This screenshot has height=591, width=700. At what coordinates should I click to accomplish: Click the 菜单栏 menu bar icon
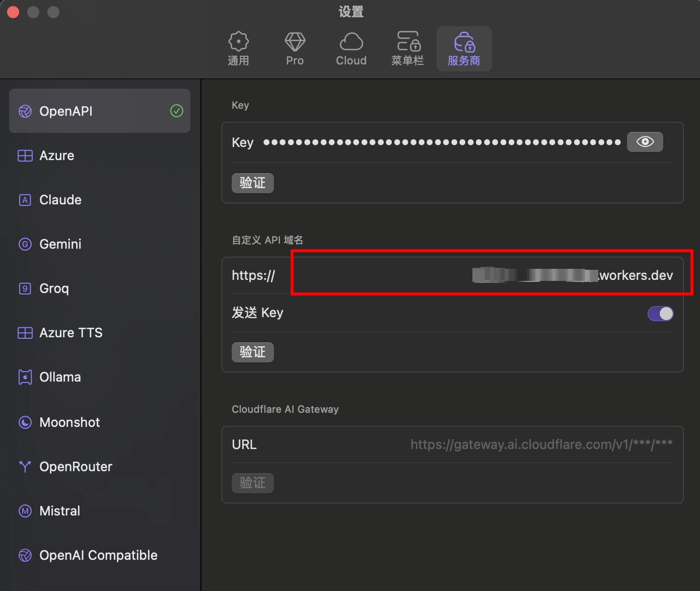pyautogui.click(x=408, y=41)
